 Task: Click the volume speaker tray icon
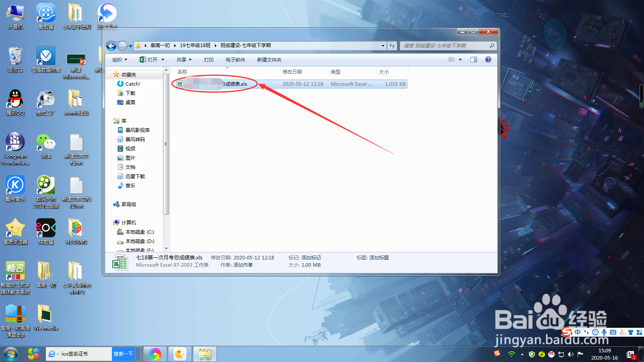point(570,354)
